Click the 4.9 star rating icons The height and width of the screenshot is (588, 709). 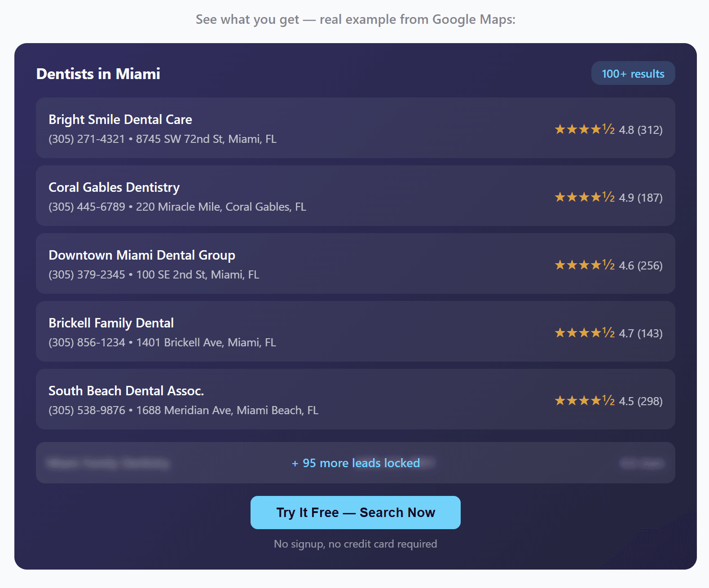584,197
